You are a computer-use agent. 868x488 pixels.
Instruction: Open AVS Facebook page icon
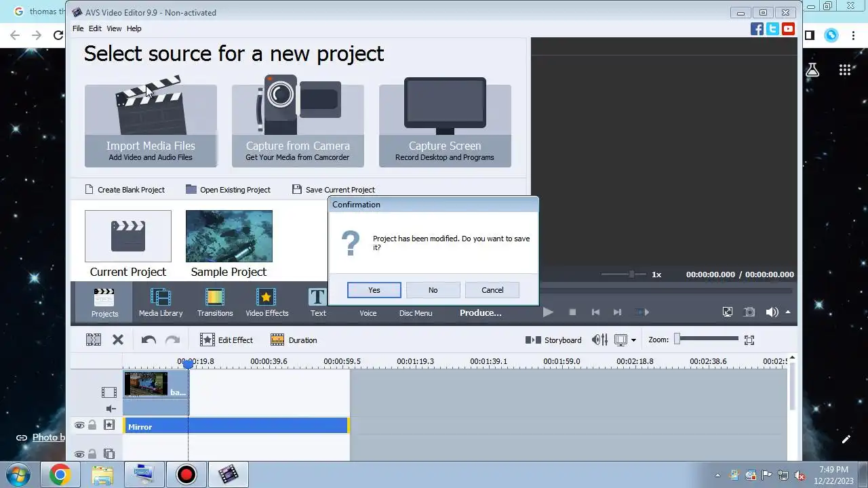click(x=757, y=28)
